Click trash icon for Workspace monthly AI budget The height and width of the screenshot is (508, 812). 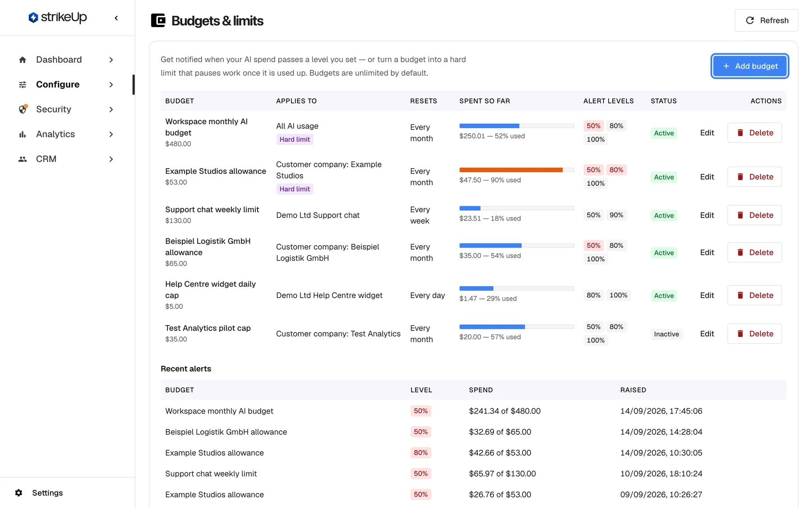740,133
